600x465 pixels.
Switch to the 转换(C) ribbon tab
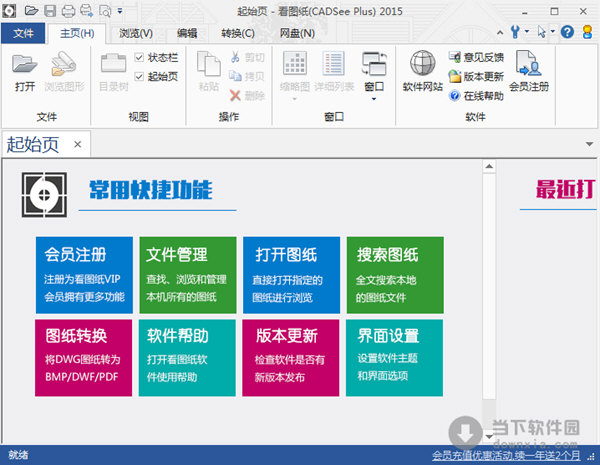pyautogui.click(x=238, y=33)
